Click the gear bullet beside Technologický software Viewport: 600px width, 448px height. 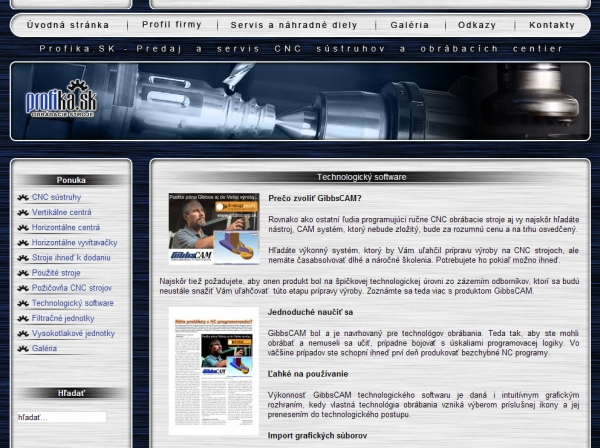(x=23, y=303)
